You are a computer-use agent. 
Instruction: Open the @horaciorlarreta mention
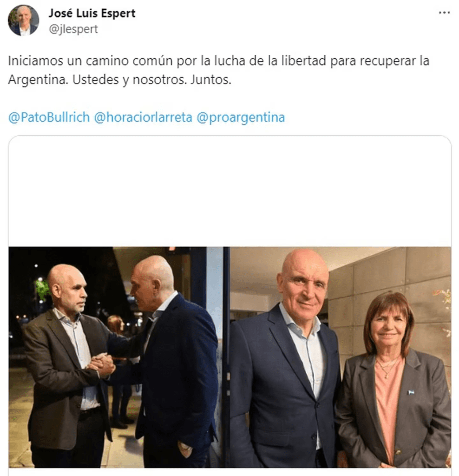point(143,117)
